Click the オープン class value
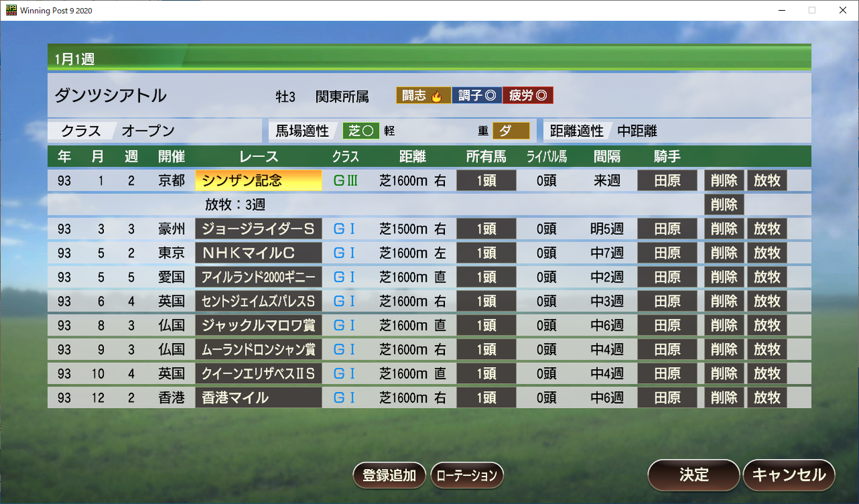 click(148, 131)
